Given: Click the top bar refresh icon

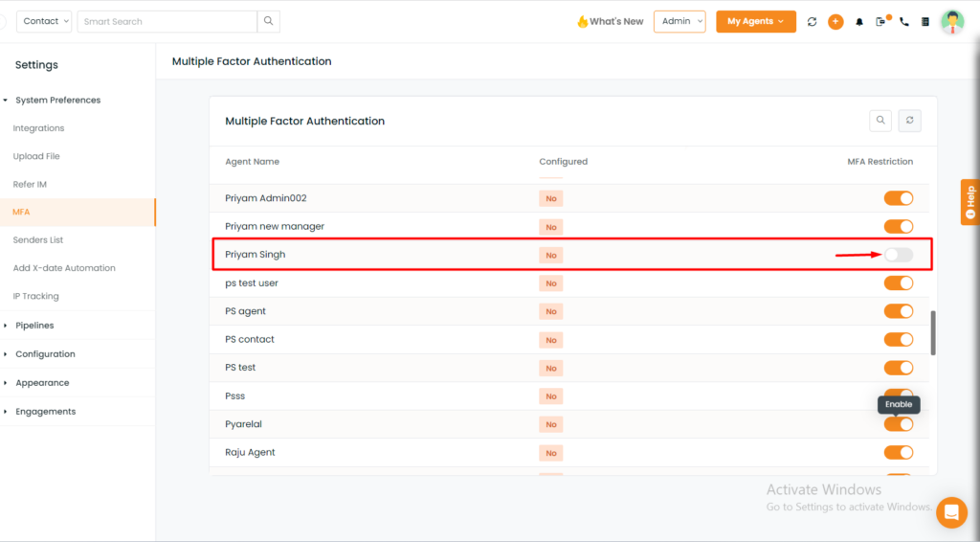Looking at the screenshot, I should click(812, 22).
